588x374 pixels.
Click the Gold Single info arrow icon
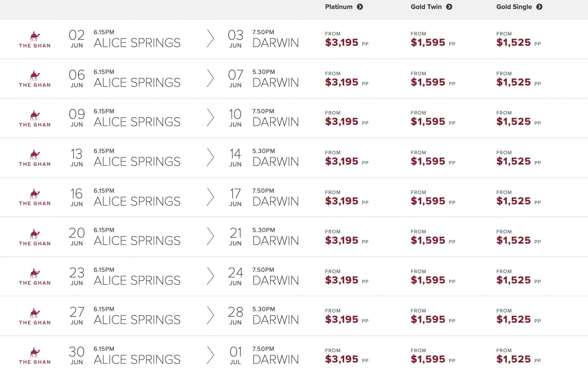pyautogui.click(x=539, y=7)
